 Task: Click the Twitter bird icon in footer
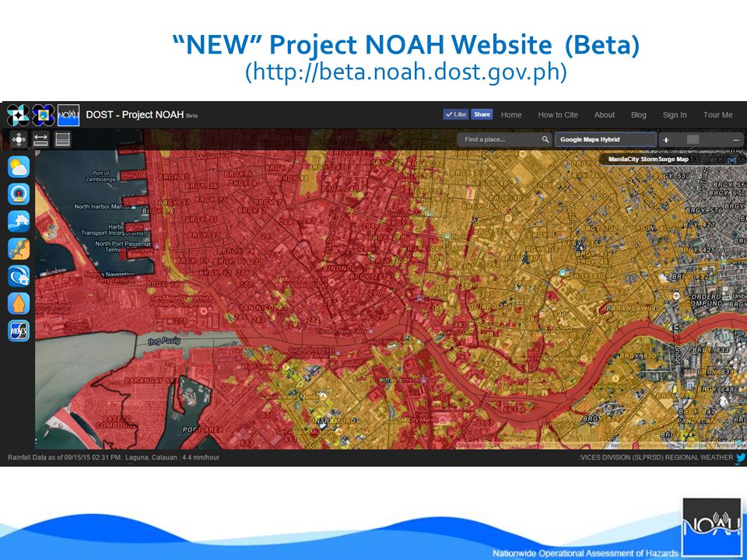coord(741,457)
